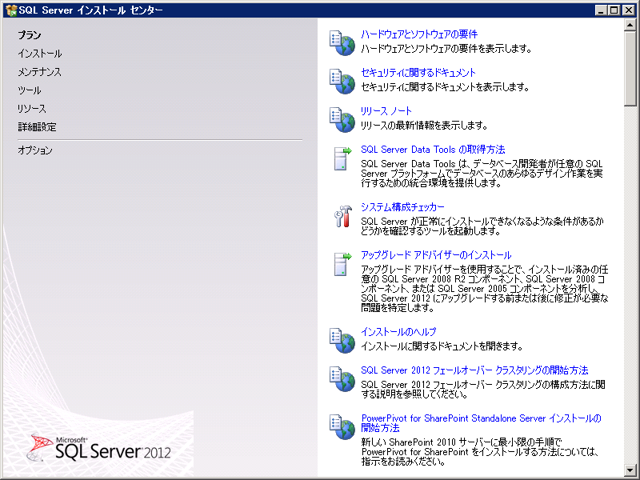Launch システム構成チェッカー
Image resolution: width=640 pixels, height=480 pixels.
point(402,207)
